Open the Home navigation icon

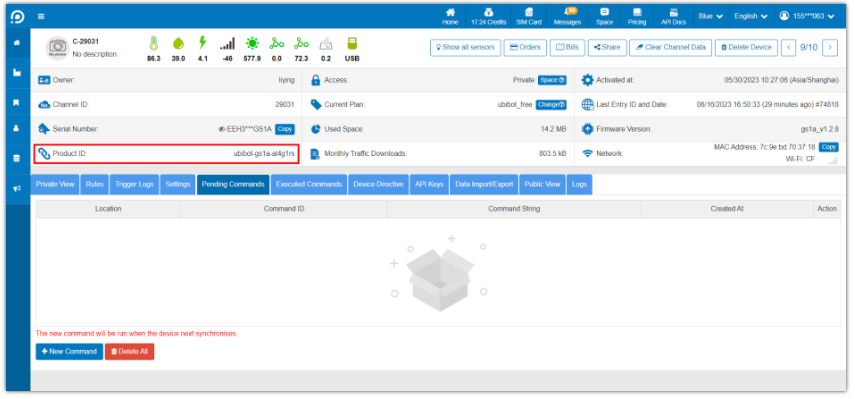pyautogui.click(x=450, y=16)
